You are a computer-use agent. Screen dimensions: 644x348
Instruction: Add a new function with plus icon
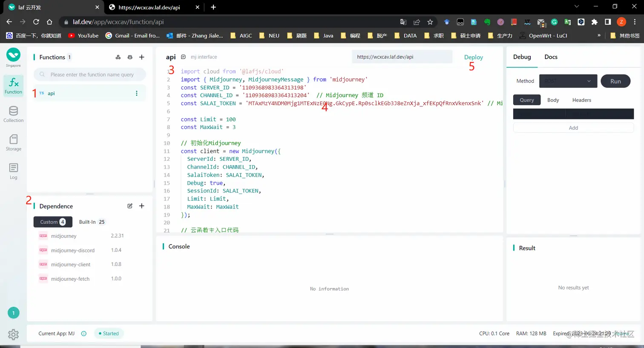pos(142,57)
